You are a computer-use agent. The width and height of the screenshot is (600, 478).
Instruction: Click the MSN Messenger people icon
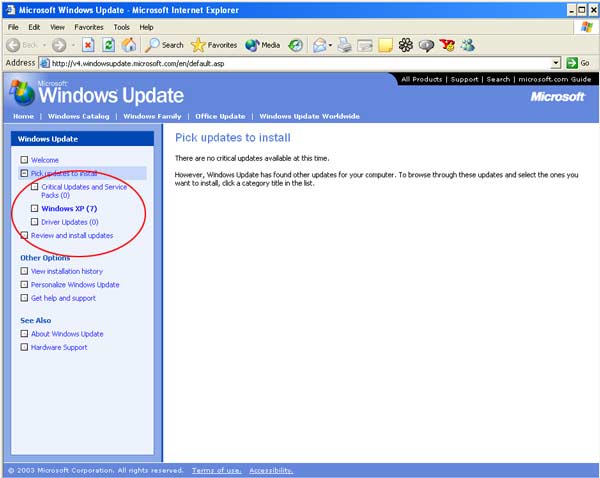click(468, 45)
